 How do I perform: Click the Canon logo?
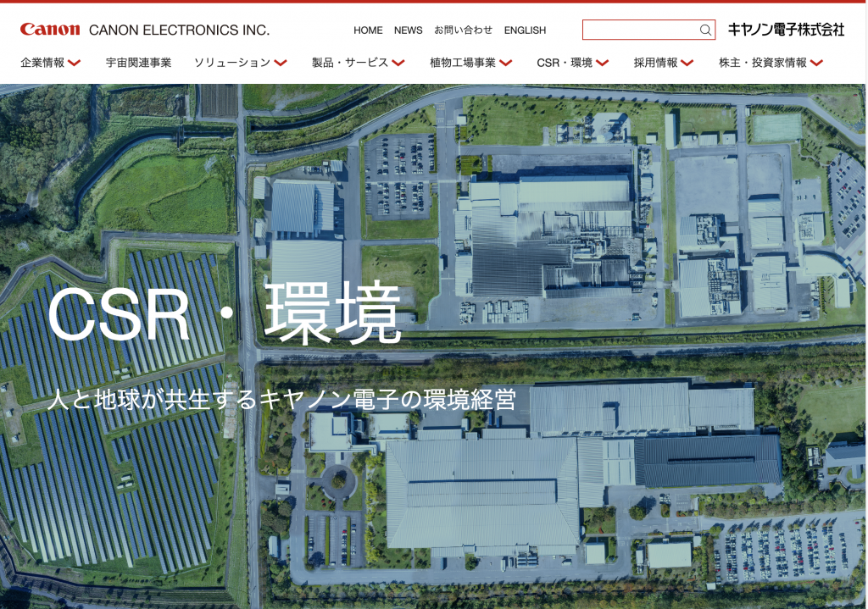50,30
